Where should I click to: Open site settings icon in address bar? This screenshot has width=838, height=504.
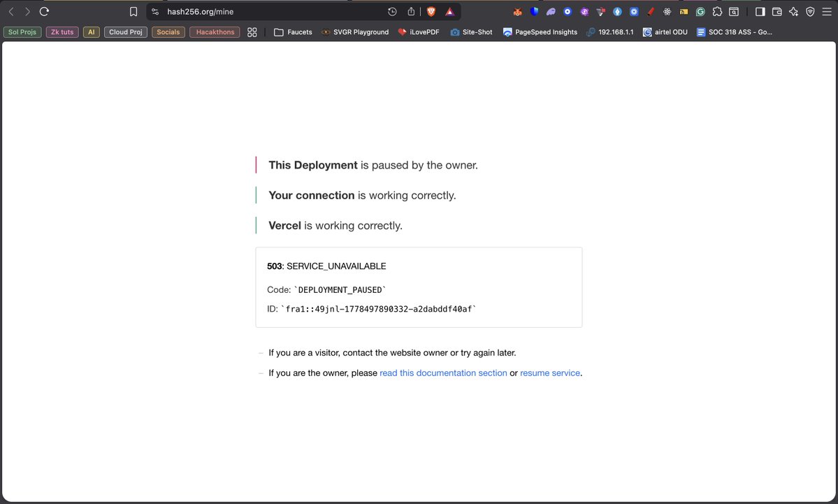coord(155,11)
